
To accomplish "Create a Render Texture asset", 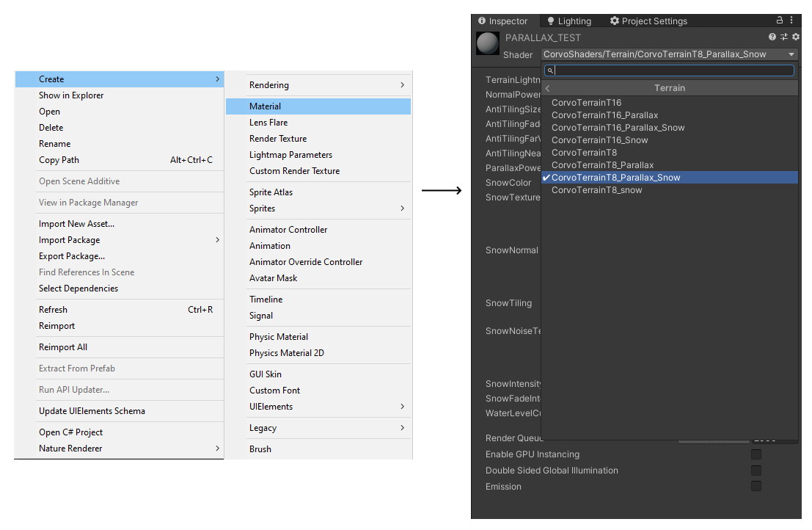I will [318, 138].
